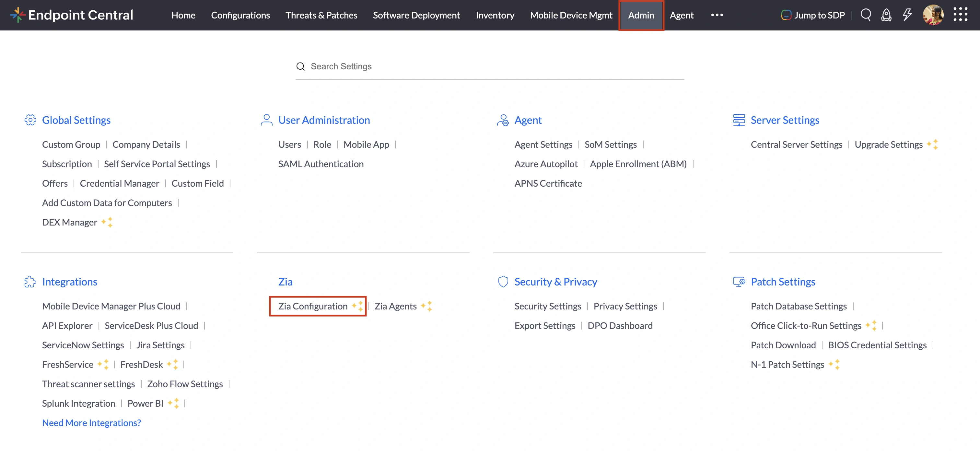This screenshot has width=980, height=453.
Task: Click the User Administration person icon
Action: 267,120
